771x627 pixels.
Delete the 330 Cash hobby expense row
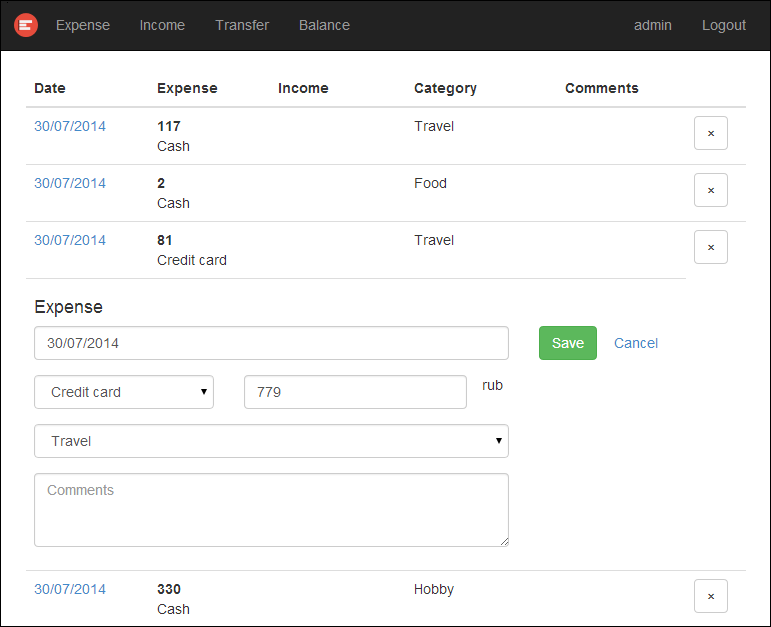(x=710, y=596)
